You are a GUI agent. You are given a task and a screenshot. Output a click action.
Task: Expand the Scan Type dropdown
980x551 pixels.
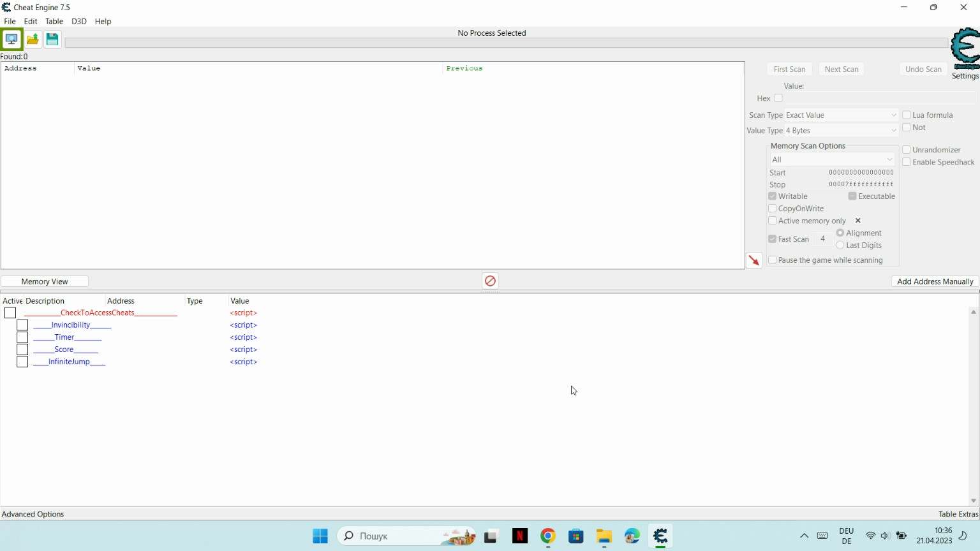click(x=841, y=115)
